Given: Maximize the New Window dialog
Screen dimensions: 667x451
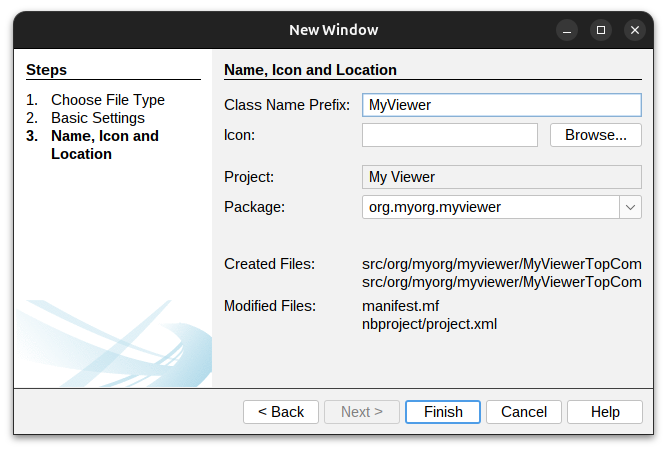Looking at the screenshot, I should coord(600,30).
